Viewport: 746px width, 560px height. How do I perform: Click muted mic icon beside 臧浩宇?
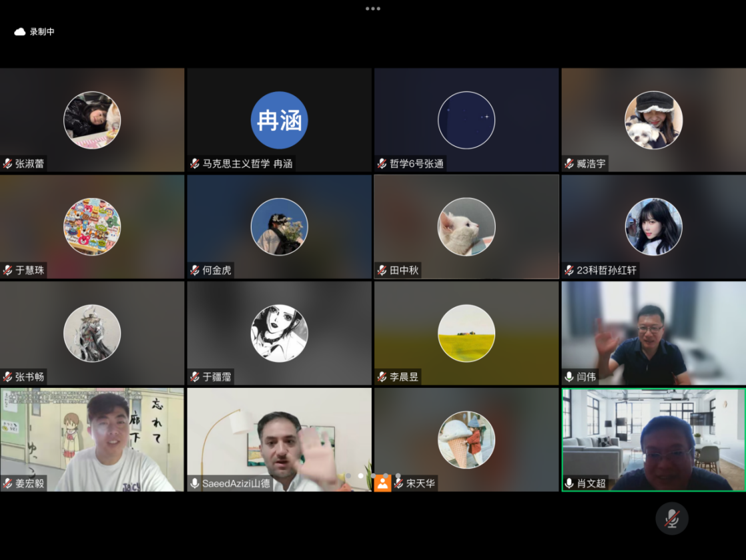click(x=569, y=164)
